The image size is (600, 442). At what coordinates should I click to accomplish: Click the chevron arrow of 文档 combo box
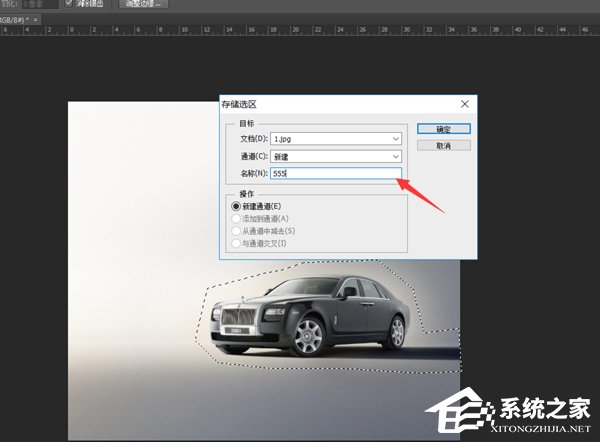click(x=396, y=139)
